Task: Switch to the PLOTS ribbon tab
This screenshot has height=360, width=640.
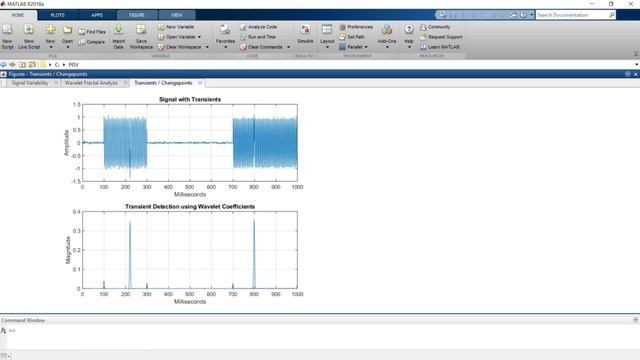Action: pos(57,15)
